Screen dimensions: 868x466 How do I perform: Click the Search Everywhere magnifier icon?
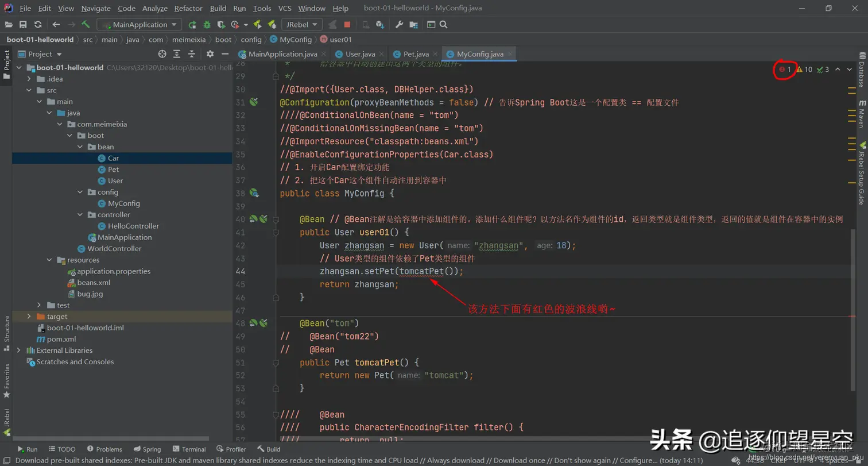click(443, 25)
